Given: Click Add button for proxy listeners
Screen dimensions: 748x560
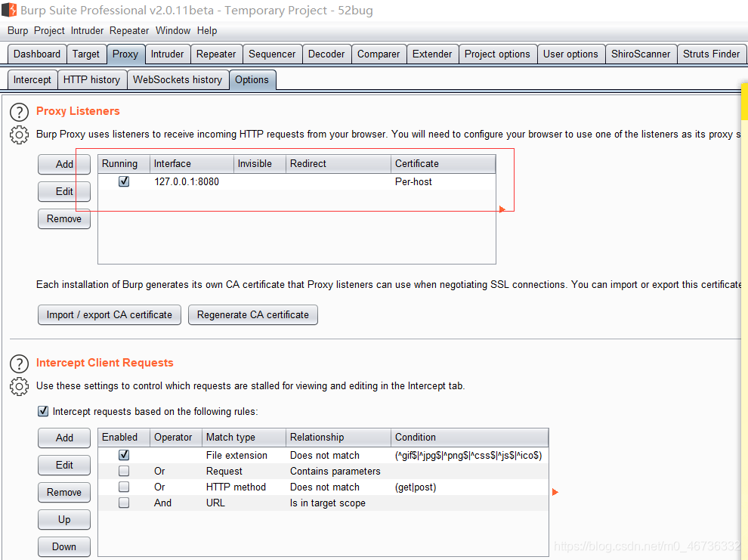Looking at the screenshot, I should click(x=64, y=164).
